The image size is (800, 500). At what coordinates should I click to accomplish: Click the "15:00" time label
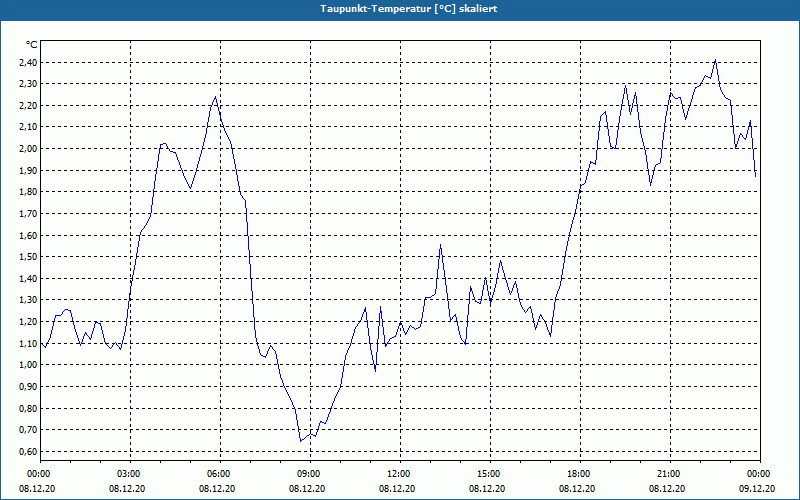point(490,474)
